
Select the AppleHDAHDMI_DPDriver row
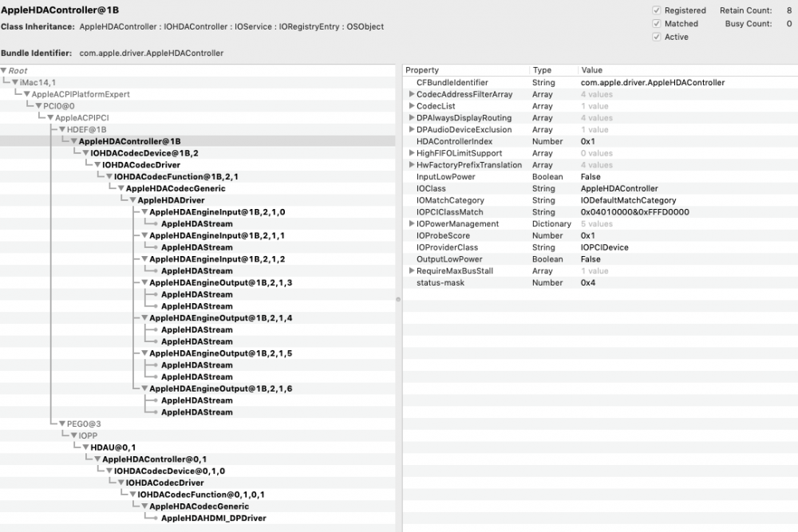pyautogui.click(x=197, y=518)
